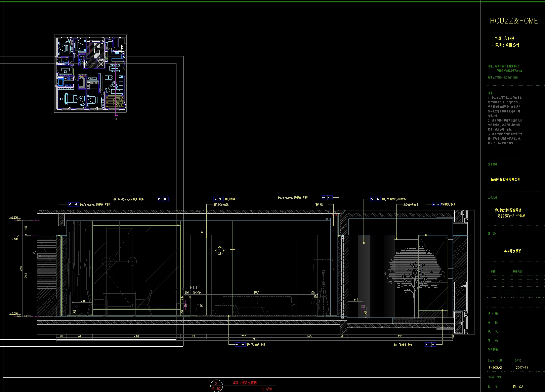Click the date value 2017-11
545x392 pixels.
(522, 367)
